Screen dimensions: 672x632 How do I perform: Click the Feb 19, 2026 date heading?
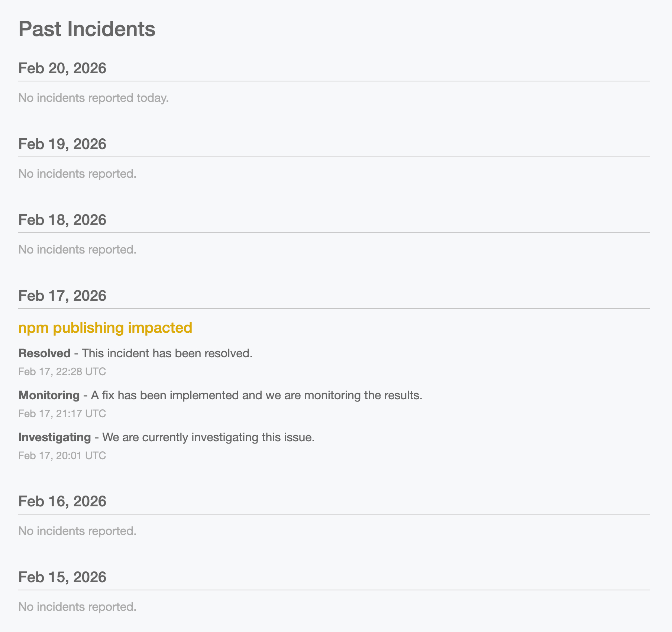62,144
